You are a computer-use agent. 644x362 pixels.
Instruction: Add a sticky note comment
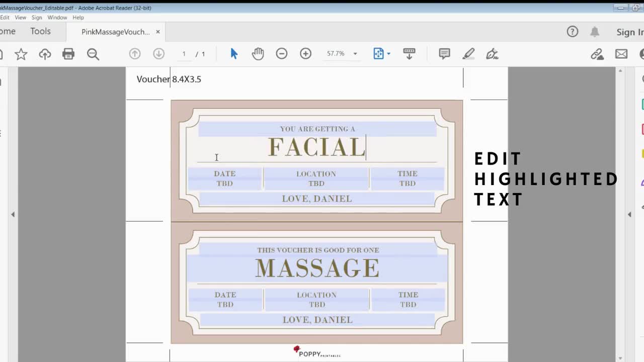(444, 54)
